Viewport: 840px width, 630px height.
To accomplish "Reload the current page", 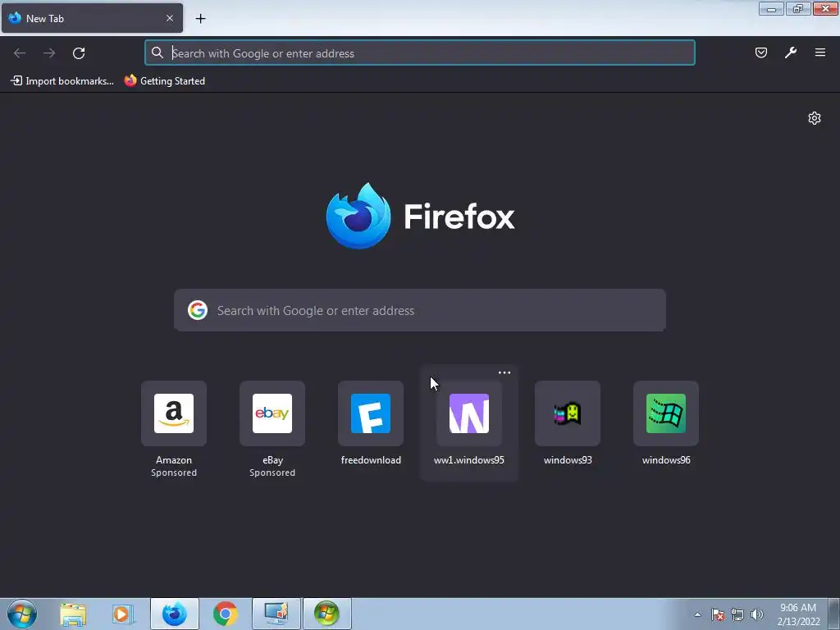I will tap(79, 53).
